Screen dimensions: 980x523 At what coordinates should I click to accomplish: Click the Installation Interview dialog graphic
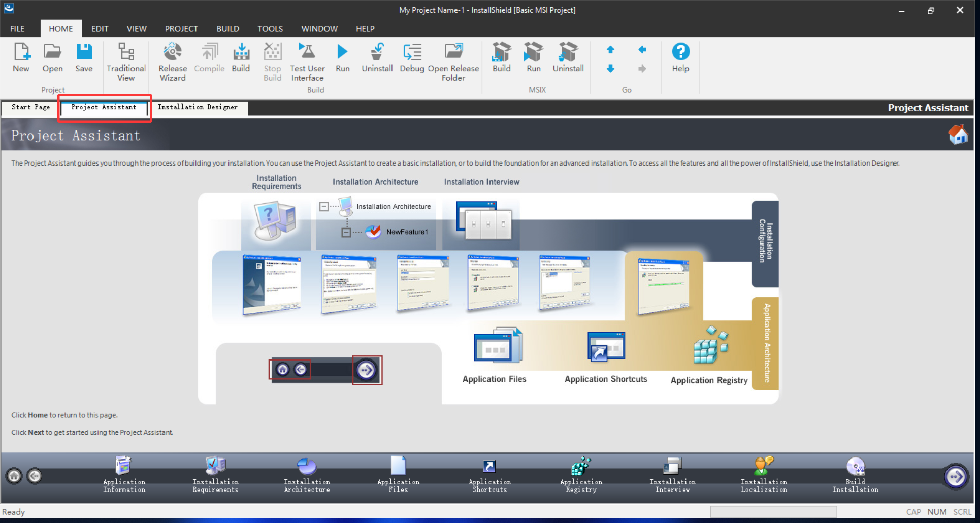(484, 220)
